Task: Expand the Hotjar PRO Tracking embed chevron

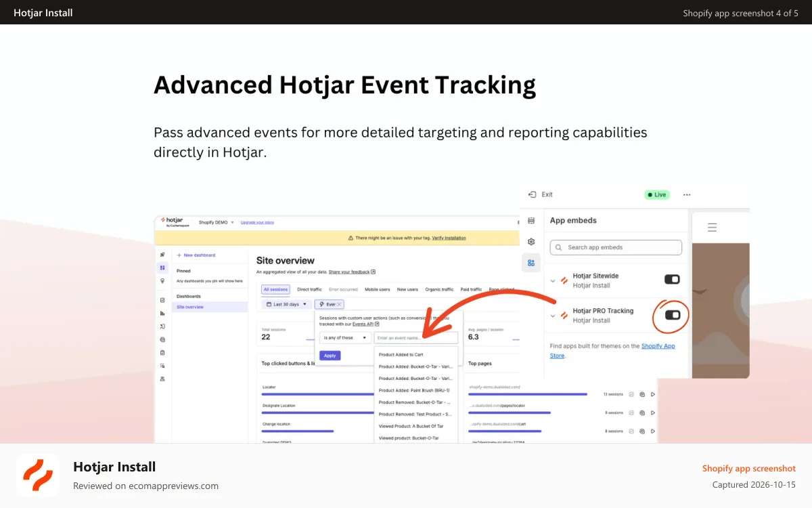Action: [553, 316]
